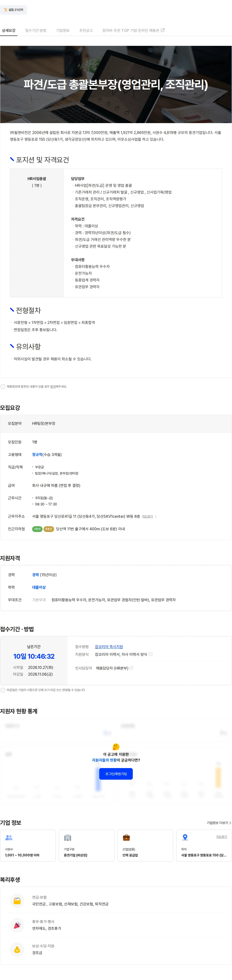
Task: Click the 사원수 people icon
Action: (x=9, y=837)
